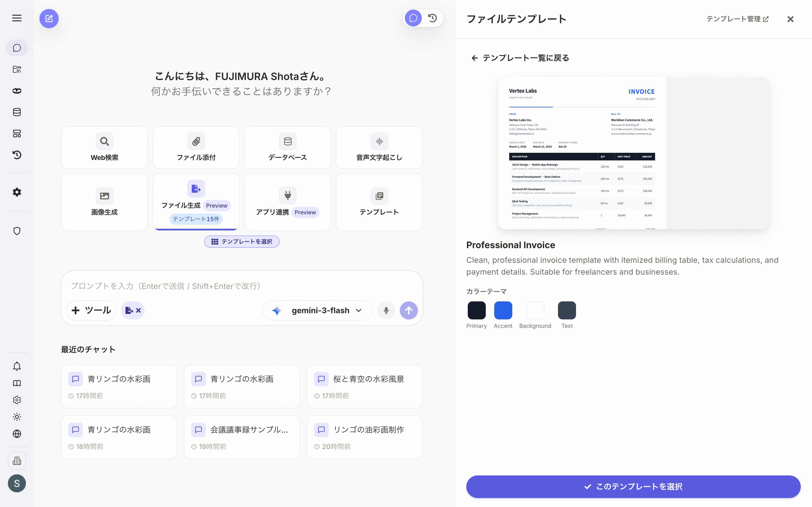This screenshot has height=507, width=812.
Task: Click the microphone voice input icon
Action: [x=386, y=310]
